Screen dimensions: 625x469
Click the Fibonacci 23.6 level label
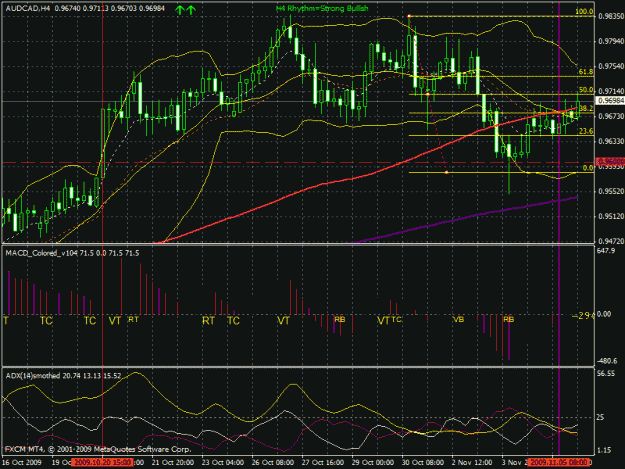pyautogui.click(x=586, y=131)
